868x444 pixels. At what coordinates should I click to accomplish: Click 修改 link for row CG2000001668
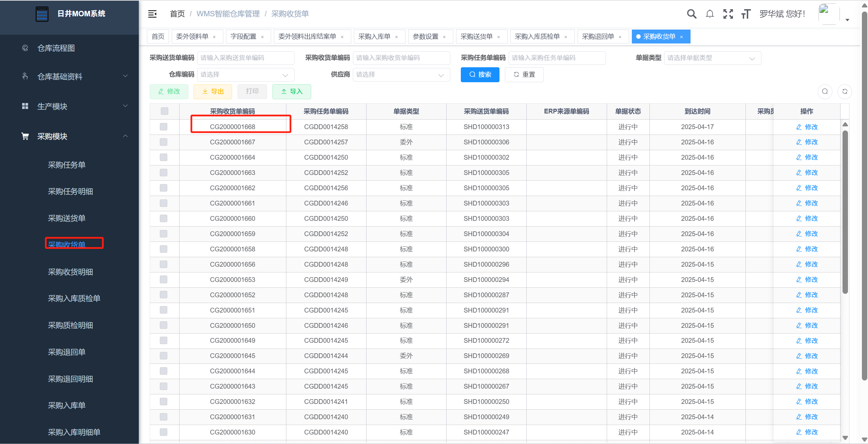point(807,127)
